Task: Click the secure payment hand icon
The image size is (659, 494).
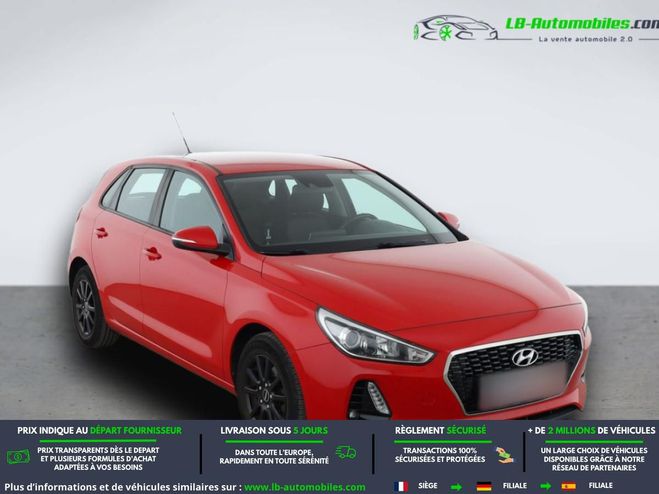Action: [x=504, y=455]
